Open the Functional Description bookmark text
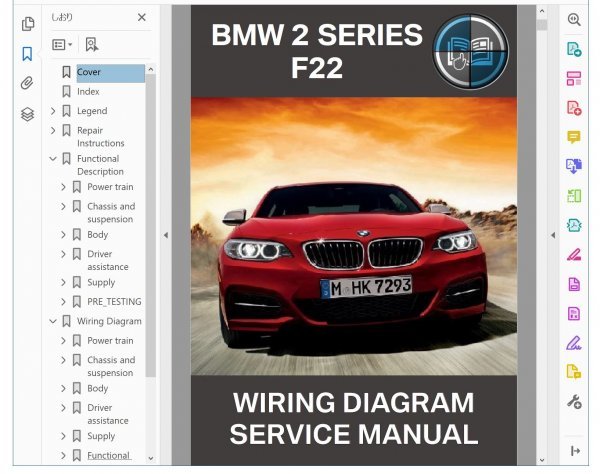This screenshot has width=600, height=474. point(100,165)
